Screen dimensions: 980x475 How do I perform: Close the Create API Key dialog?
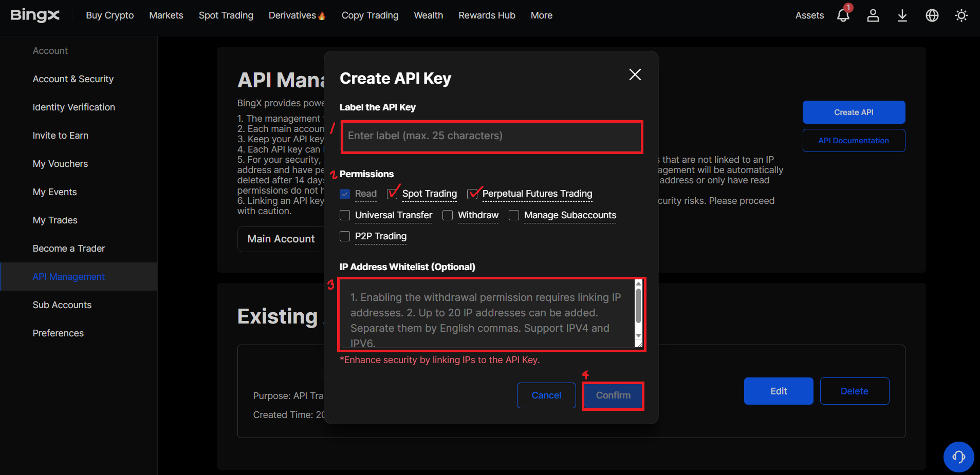[635, 74]
